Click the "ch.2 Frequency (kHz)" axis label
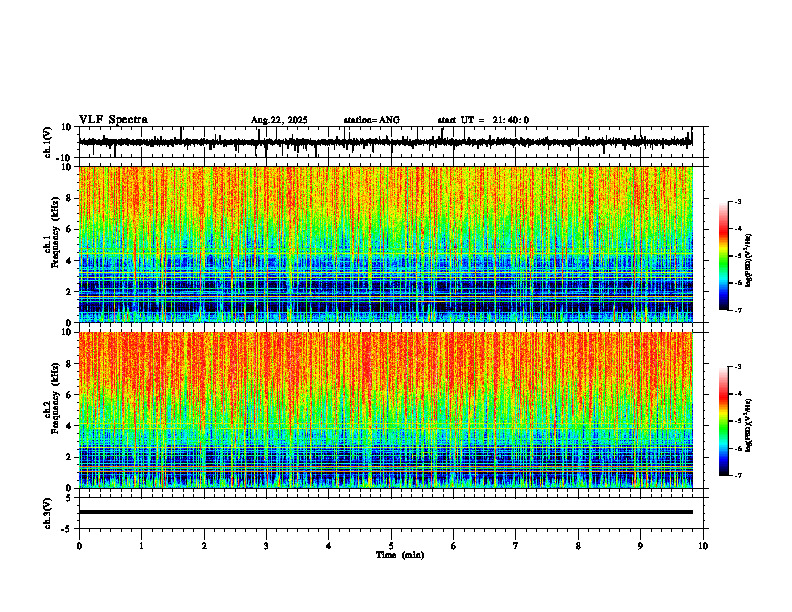This screenshot has height=612, width=792. [52, 398]
